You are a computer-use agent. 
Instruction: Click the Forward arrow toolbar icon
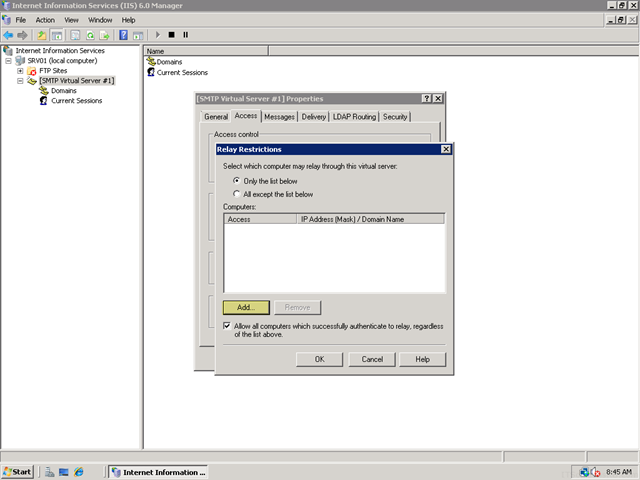(x=22, y=36)
